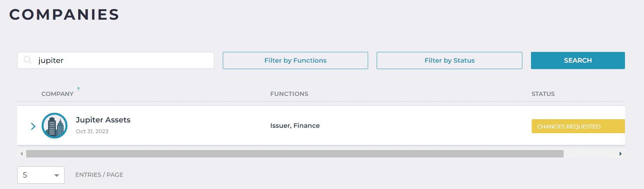
Task: Expand the Jupiter Assets row chevron
Action: coord(33,126)
